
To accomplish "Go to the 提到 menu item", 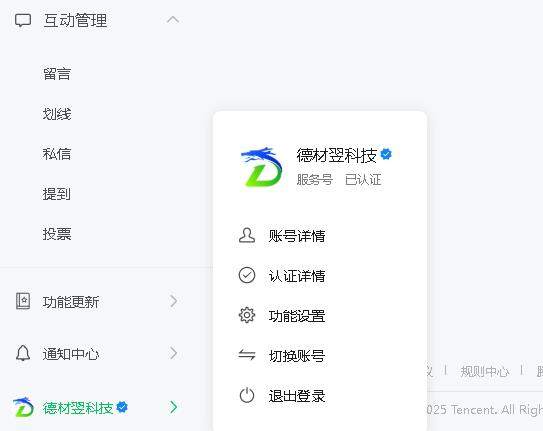I will point(57,194).
